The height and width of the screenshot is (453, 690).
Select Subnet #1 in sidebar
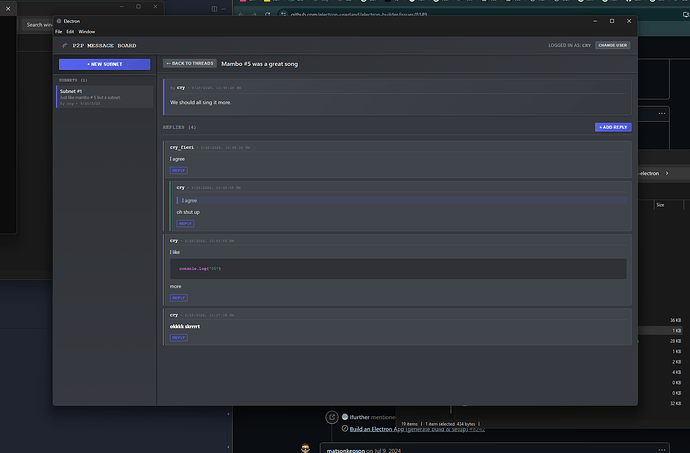coord(105,97)
